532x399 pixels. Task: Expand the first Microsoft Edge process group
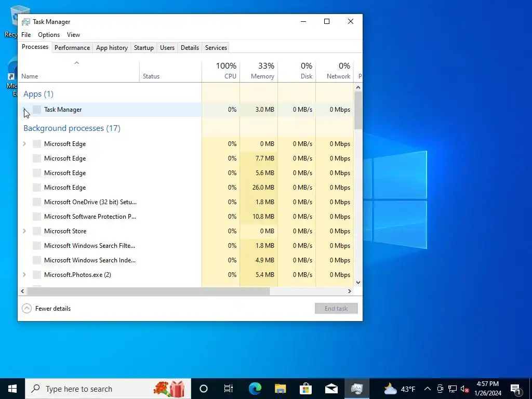click(24, 144)
